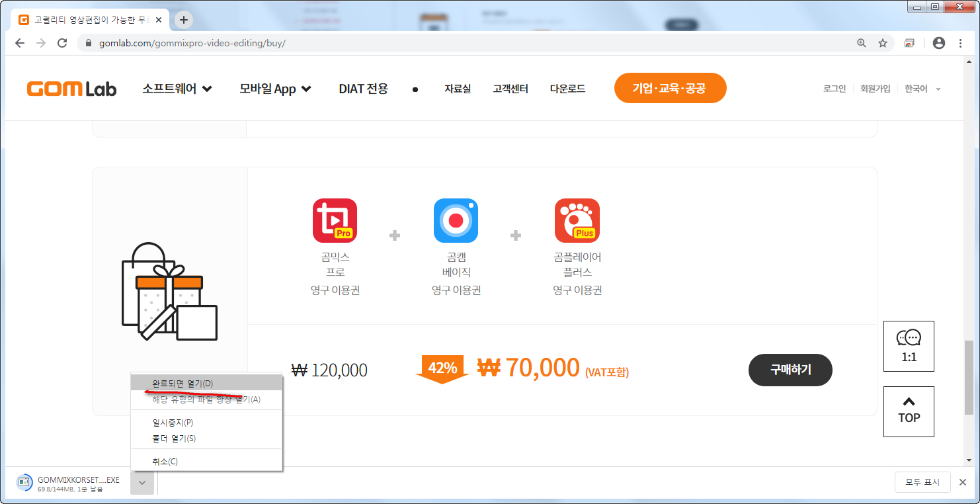Open the Chrome three-dot menu
980x504 pixels.
(x=961, y=43)
